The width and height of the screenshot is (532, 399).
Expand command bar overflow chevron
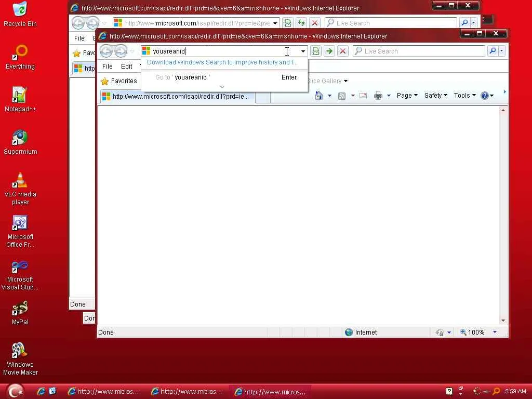[505, 91]
